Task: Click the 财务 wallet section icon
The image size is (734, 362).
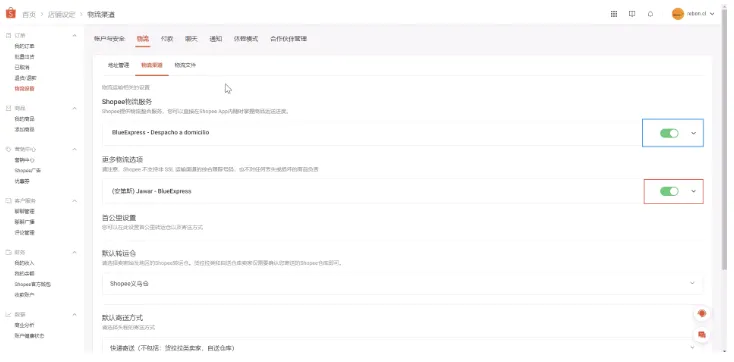Action: [x=8, y=252]
